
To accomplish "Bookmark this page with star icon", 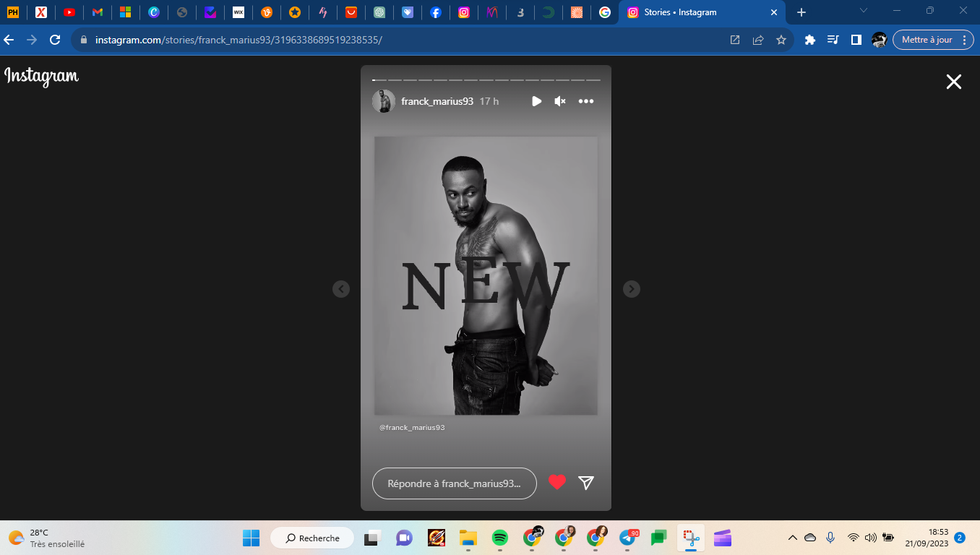I will coord(781,40).
